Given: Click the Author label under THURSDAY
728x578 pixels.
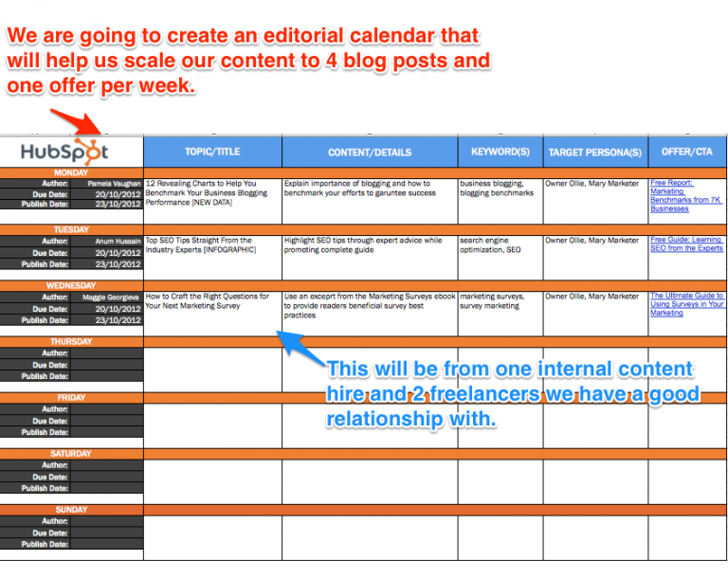Looking at the screenshot, I should [55, 353].
